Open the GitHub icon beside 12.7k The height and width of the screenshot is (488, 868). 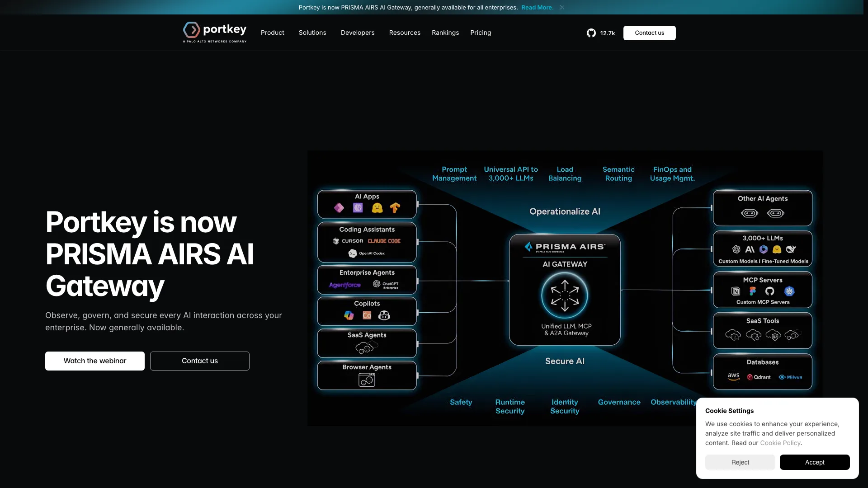(x=591, y=33)
